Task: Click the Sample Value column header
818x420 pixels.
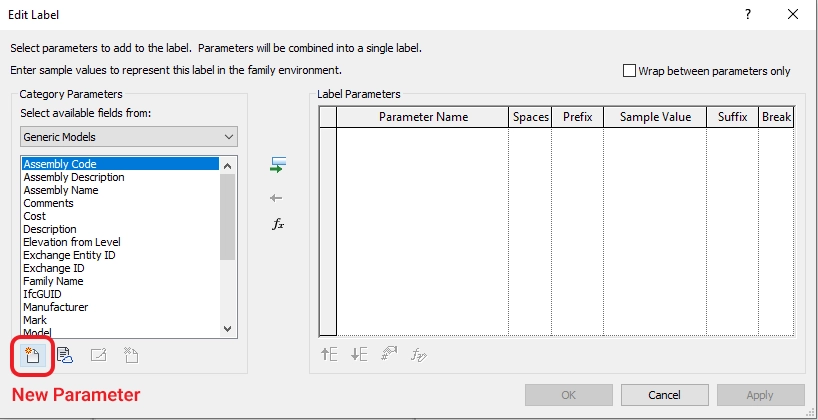Action: [655, 117]
